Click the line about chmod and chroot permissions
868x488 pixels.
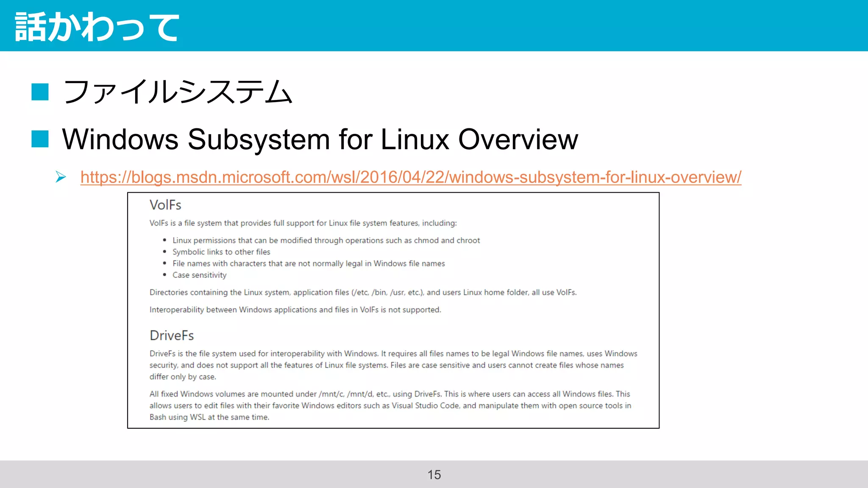[326, 240]
